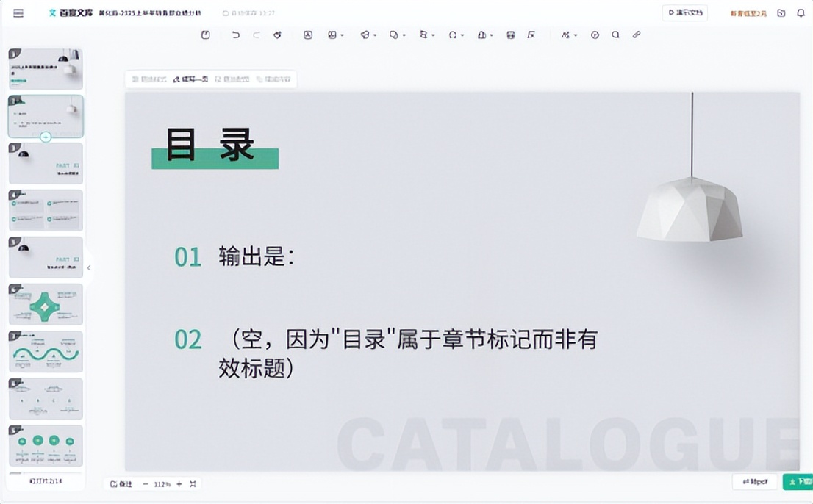Click the 转pdf button
Image resolution: width=813 pixels, height=504 pixels.
[x=755, y=482]
